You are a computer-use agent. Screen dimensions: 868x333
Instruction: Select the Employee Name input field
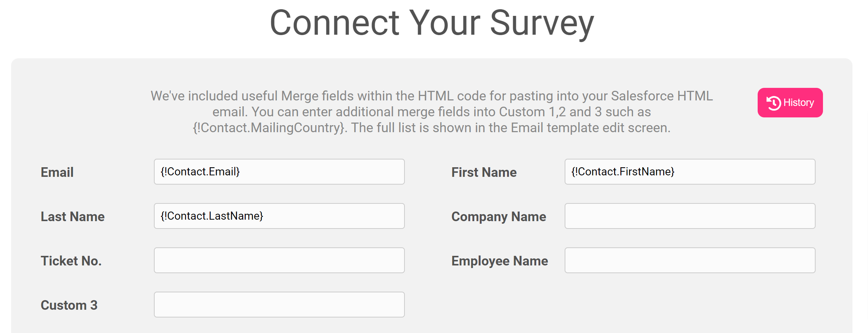click(690, 260)
